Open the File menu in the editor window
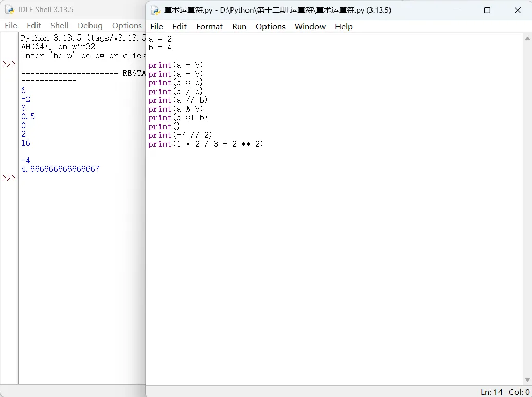The width and height of the screenshot is (532, 397). click(156, 26)
